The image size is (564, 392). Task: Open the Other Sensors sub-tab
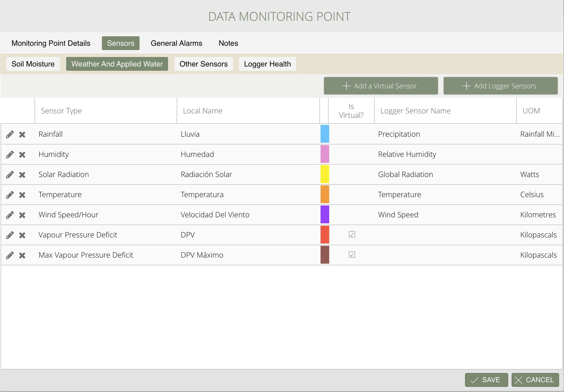pyautogui.click(x=204, y=64)
